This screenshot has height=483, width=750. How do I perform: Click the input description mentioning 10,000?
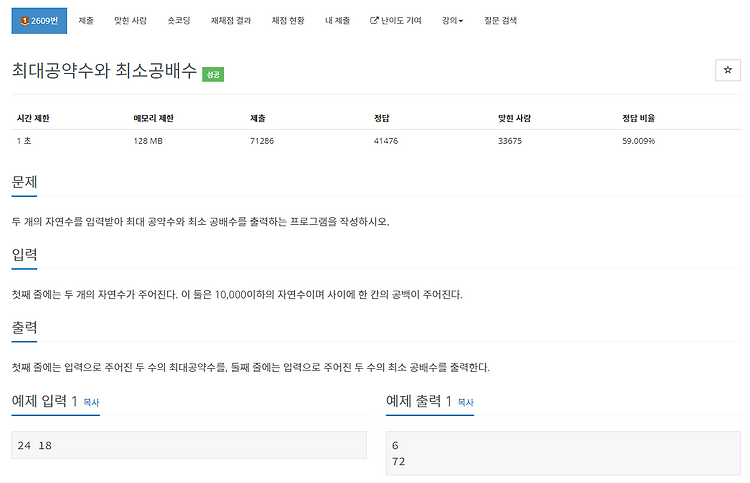237,295
